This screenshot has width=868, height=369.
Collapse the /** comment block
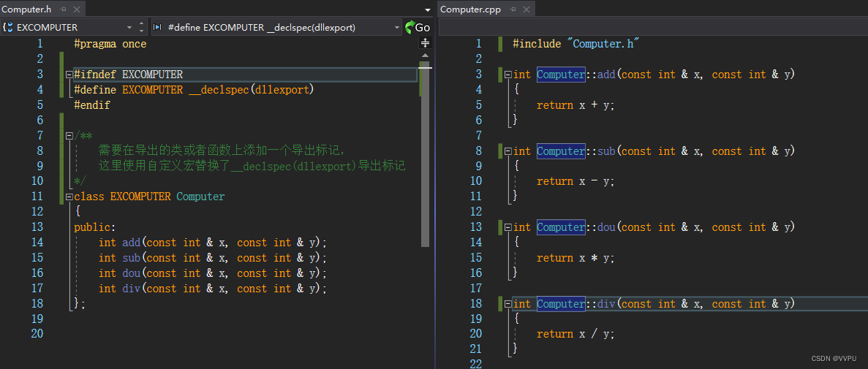[69, 135]
